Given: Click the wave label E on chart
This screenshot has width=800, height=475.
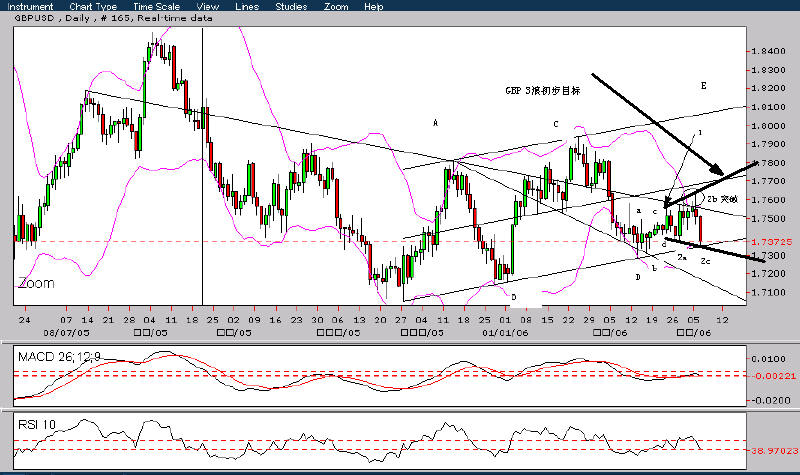Looking at the screenshot, I should tap(704, 86).
